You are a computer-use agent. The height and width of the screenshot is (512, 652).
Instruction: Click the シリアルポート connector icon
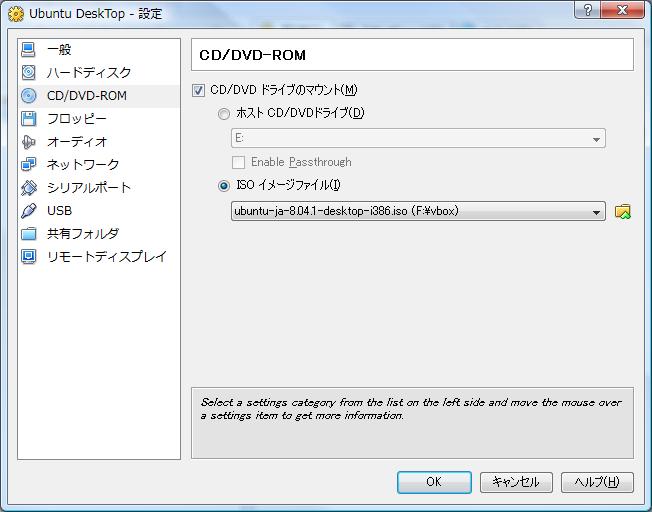(x=28, y=188)
